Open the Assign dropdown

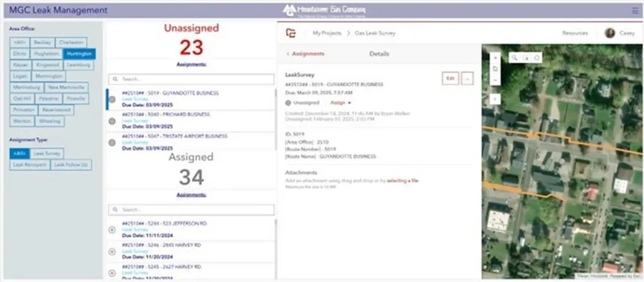pyautogui.click(x=341, y=103)
